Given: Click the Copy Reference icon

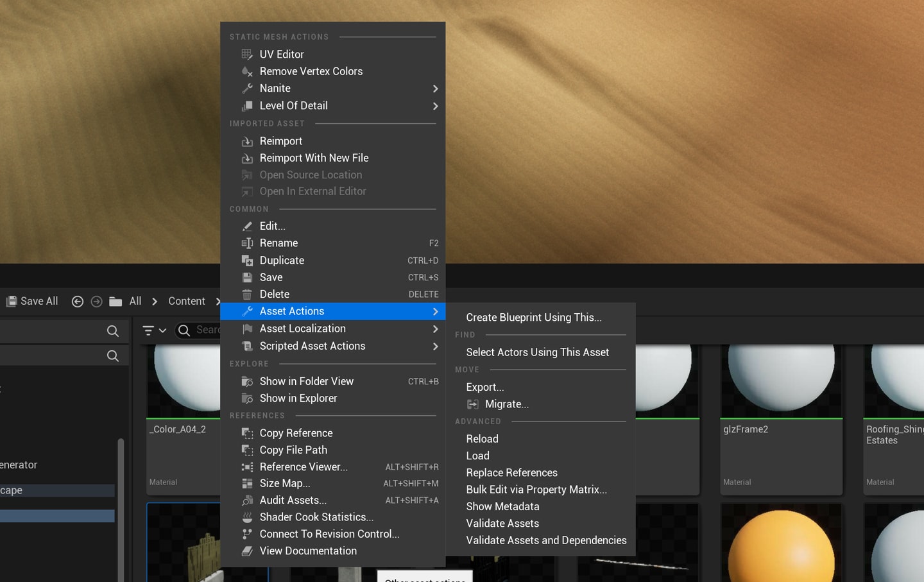Looking at the screenshot, I should coord(247,433).
